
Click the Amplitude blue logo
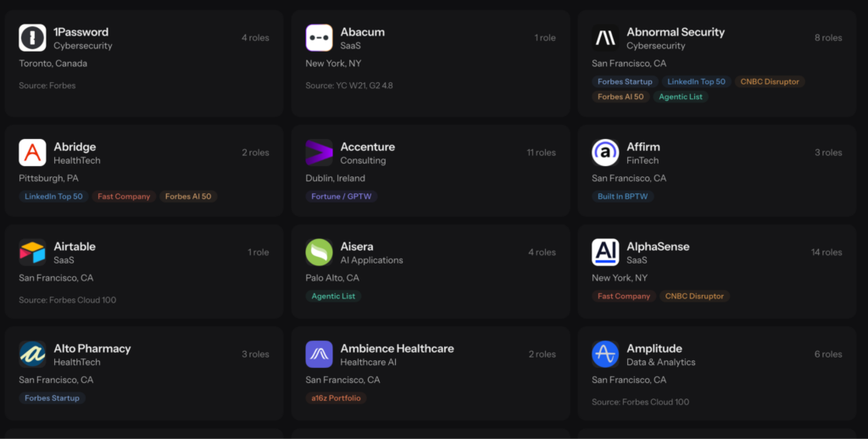pos(605,354)
